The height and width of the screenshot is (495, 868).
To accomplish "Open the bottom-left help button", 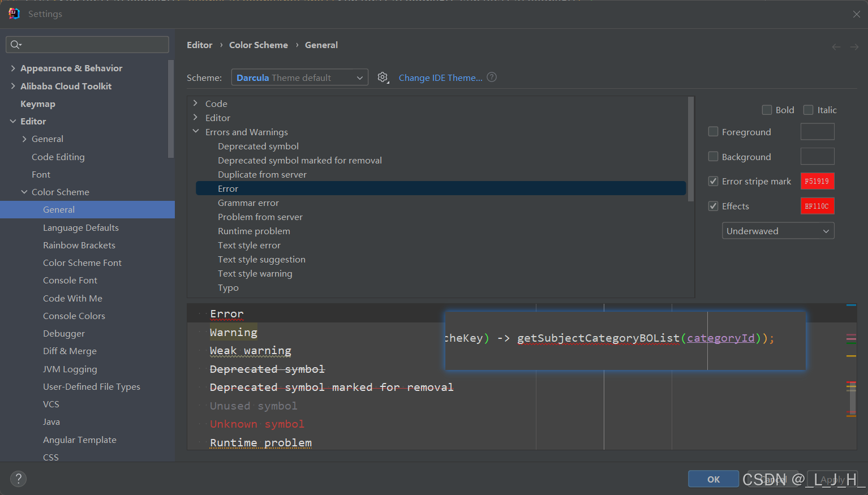I will [x=18, y=479].
